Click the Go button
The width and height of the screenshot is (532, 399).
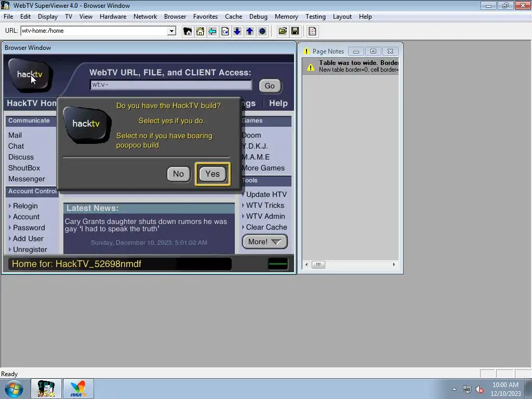tap(270, 86)
